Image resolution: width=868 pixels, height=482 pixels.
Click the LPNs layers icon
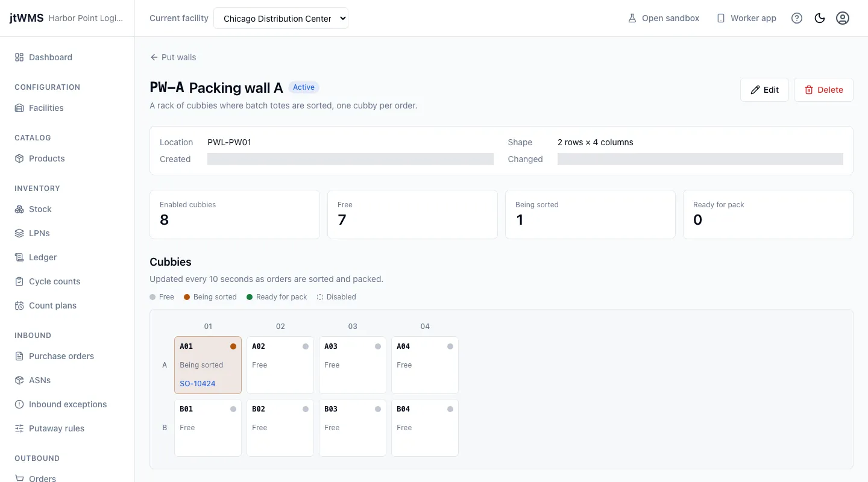click(x=19, y=233)
